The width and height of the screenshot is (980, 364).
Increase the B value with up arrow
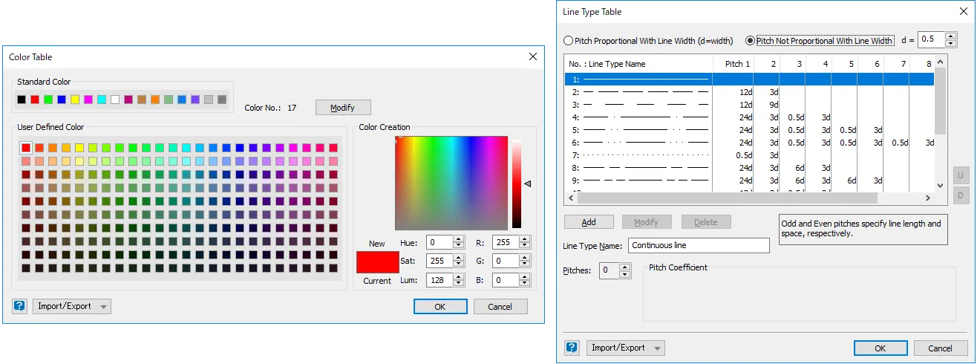tap(526, 277)
